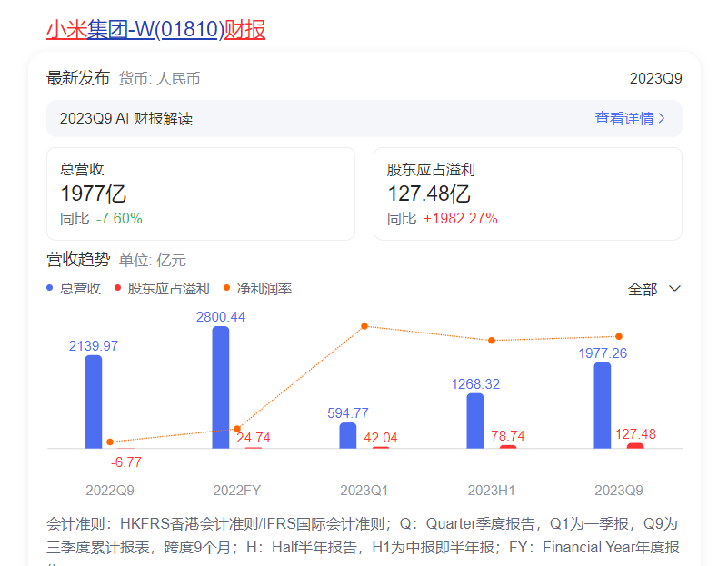Expand the 全部 period dropdown
The image size is (728, 566).
pos(654,289)
